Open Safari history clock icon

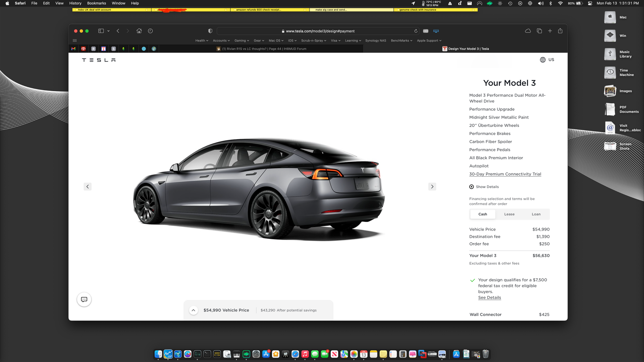(x=150, y=31)
